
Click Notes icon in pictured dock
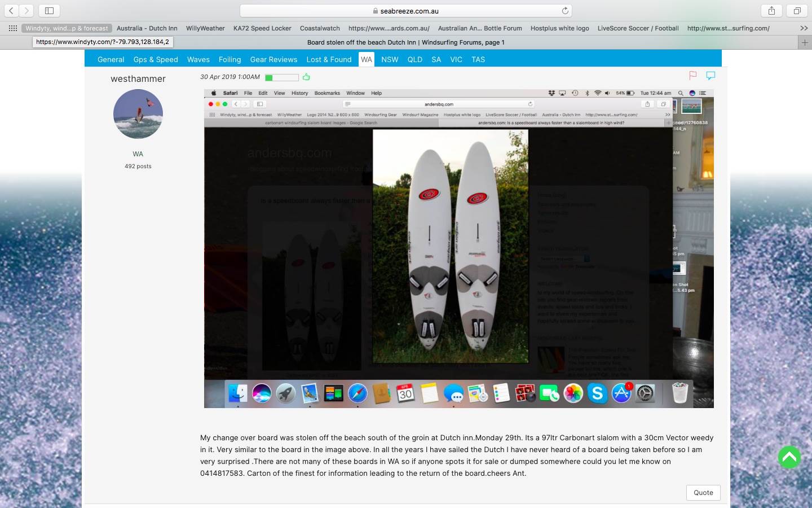click(429, 393)
